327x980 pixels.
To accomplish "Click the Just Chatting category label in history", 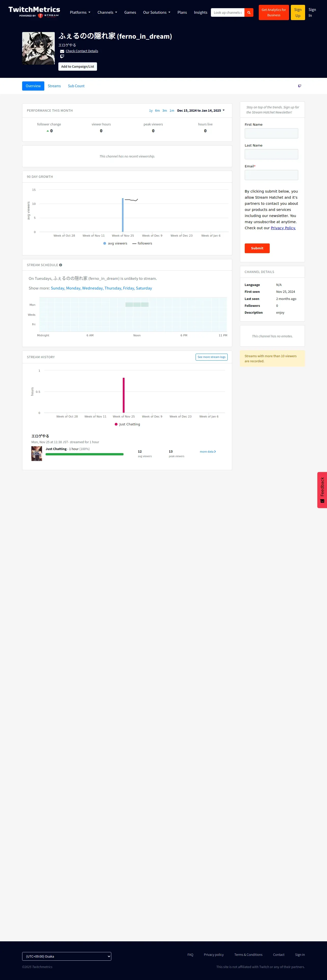I will pos(56,449).
